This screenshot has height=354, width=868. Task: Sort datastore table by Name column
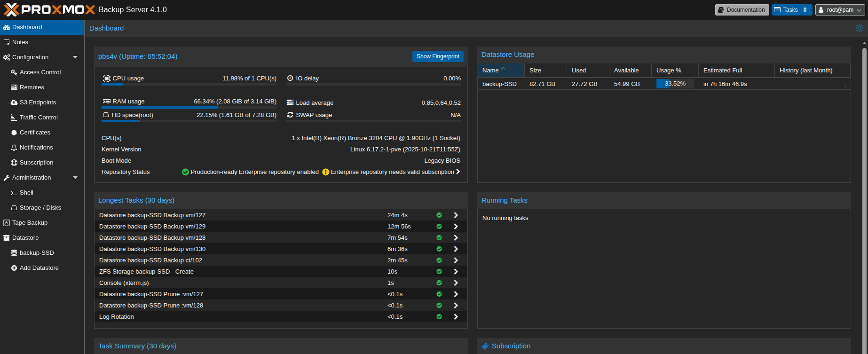501,71
